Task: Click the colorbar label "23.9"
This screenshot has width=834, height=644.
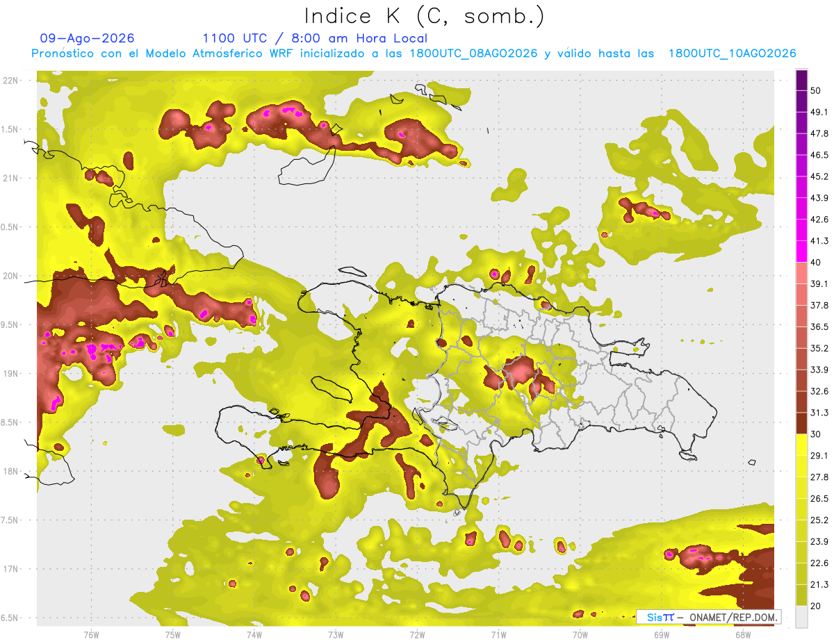Action: tap(819, 542)
